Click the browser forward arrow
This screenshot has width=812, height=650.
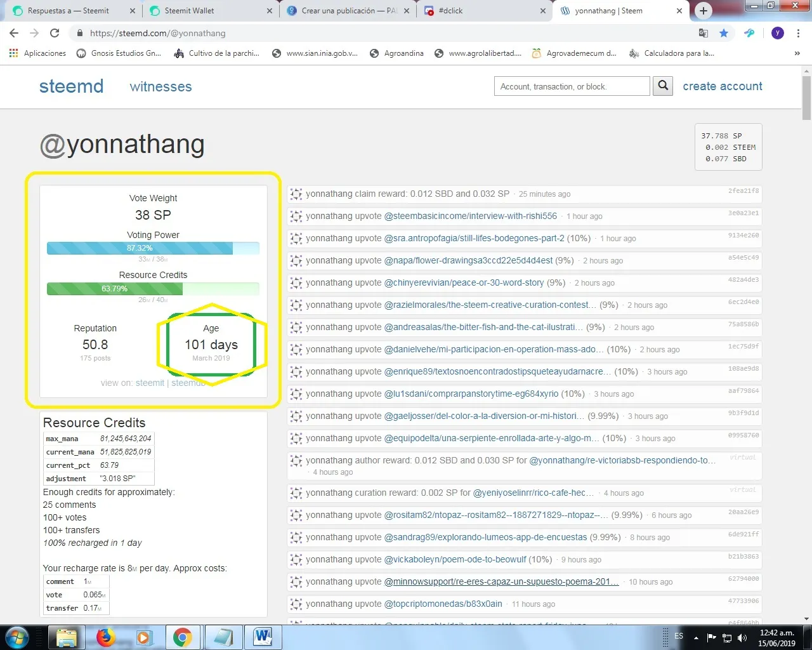pyautogui.click(x=34, y=33)
